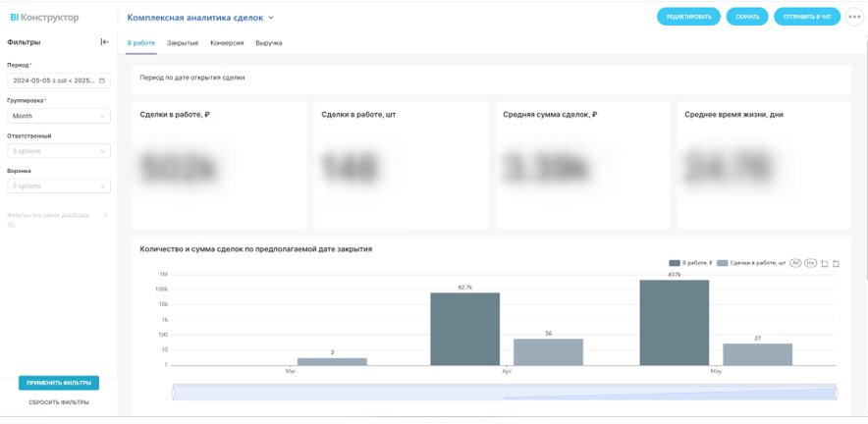The height and width of the screenshot is (424, 868).
Task: Click the left handle of chart zoom slider
Action: 173,392
